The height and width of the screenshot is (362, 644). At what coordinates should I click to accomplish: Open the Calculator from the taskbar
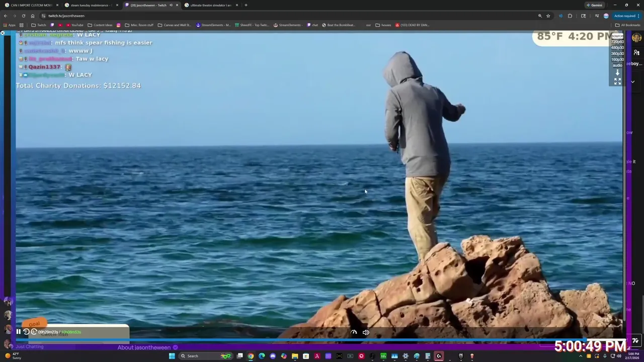pos(428,356)
